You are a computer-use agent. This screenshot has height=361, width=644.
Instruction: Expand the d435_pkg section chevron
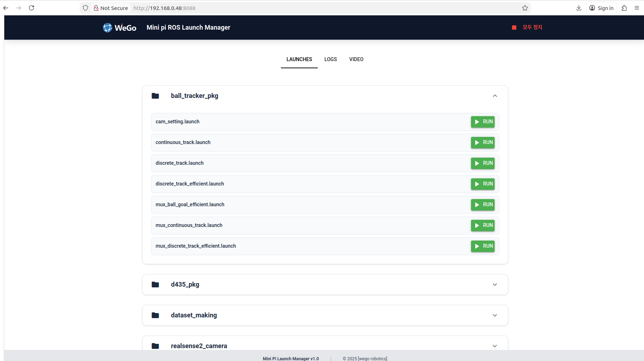point(495,285)
